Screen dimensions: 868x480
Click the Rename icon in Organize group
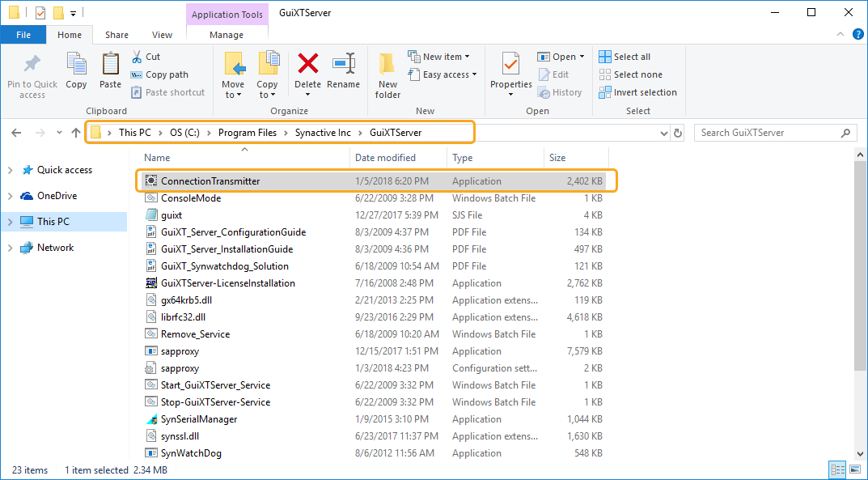point(344,65)
